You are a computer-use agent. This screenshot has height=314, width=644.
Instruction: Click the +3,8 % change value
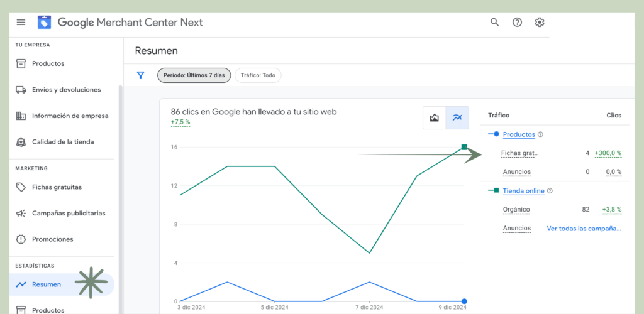[611, 210]
